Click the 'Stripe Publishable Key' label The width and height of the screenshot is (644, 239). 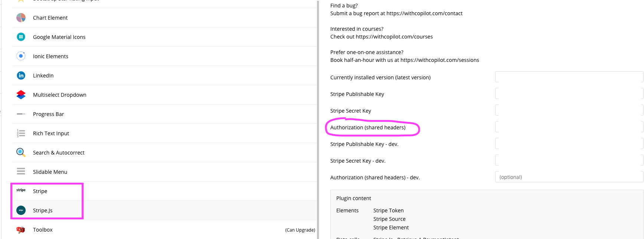click(x=357, y=94)
